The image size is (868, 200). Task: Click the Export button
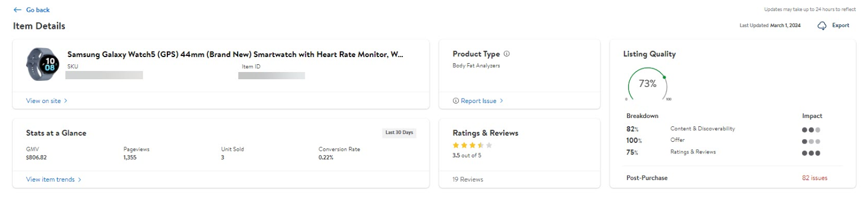[x=833, y=25]
